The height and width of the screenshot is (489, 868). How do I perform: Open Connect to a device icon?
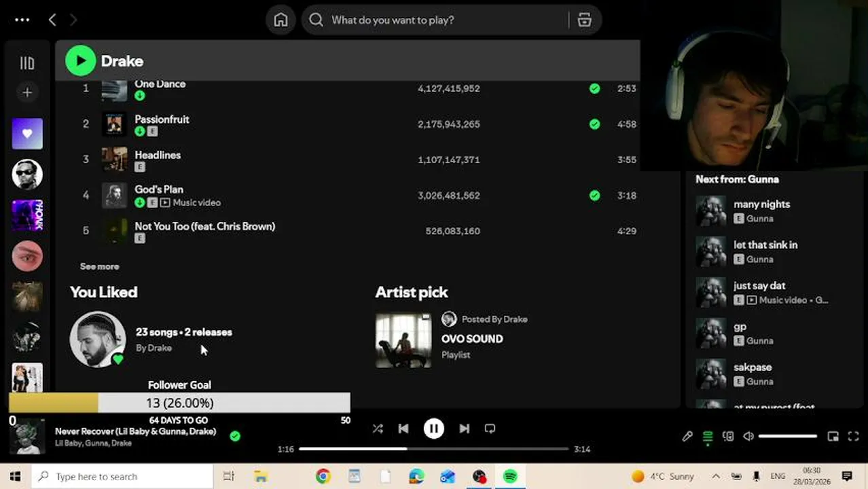click(728, 436)
